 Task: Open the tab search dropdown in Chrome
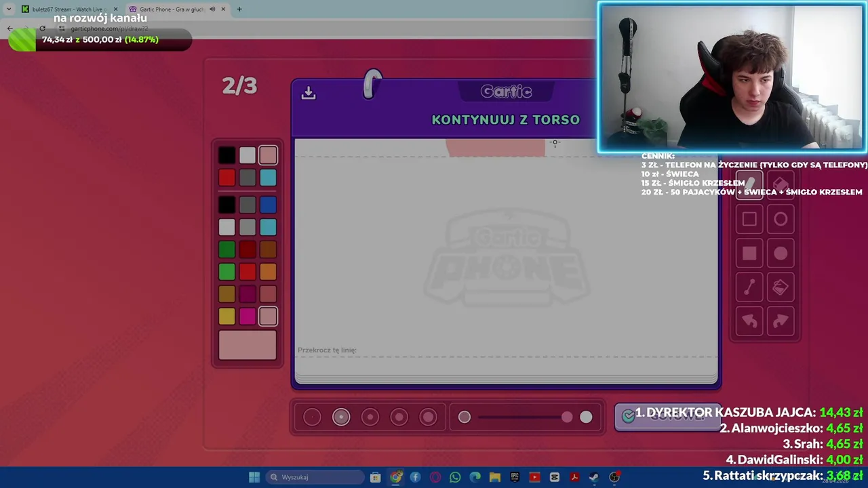point(9,9)
